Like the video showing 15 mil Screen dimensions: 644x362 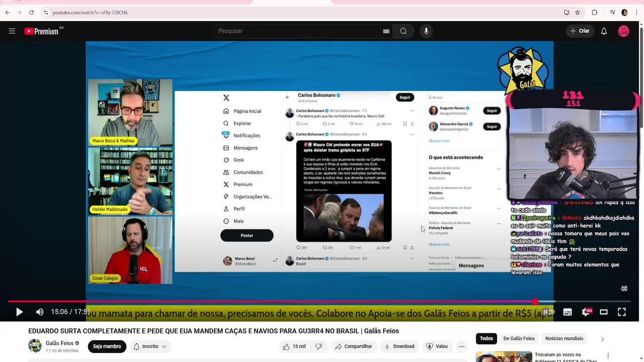click(294, 346)
